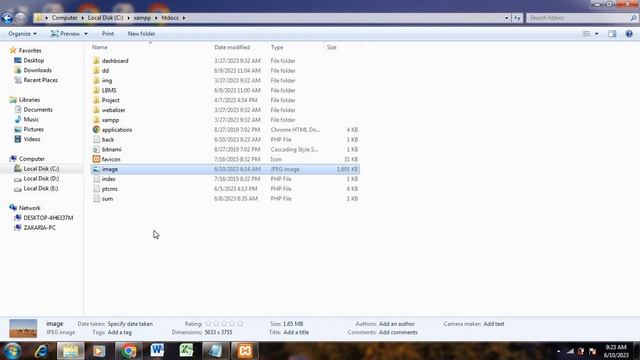The image size is (640, 360).
Task: Select the applications Chrome HTML file icon
Action: 96,130
